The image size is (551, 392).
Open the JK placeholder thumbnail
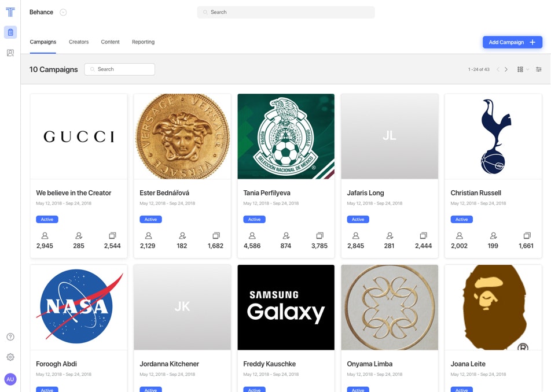[x=182, y=308]
